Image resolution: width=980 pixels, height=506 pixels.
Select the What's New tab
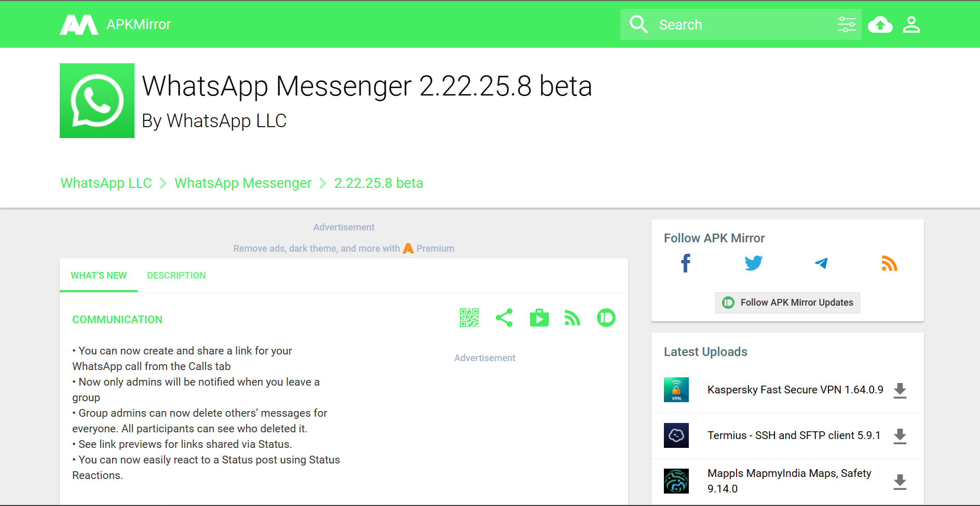tap(99, 276)
